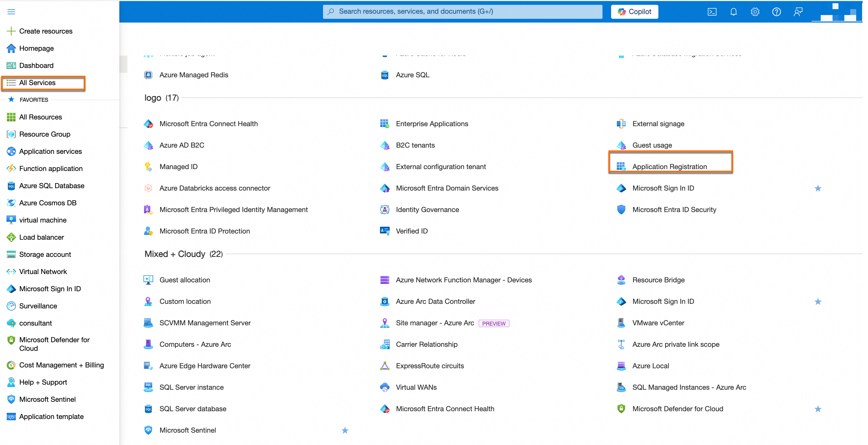
Task: Open the notifications bell
Action: click(733, 12)
